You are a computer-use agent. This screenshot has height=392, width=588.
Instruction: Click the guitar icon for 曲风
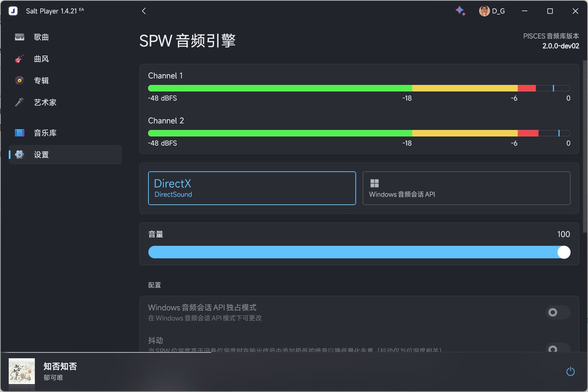(20, 59)
